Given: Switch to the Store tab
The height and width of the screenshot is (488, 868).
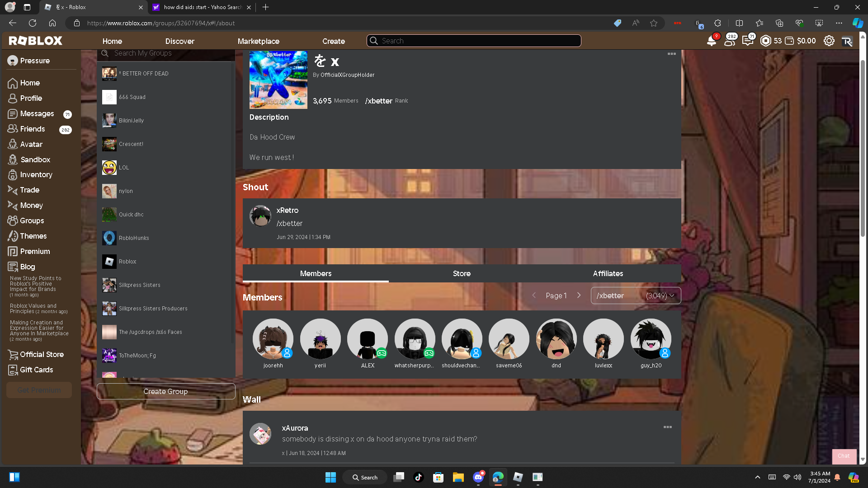Looking at the screenshot, I should click(x=462, y=274).
